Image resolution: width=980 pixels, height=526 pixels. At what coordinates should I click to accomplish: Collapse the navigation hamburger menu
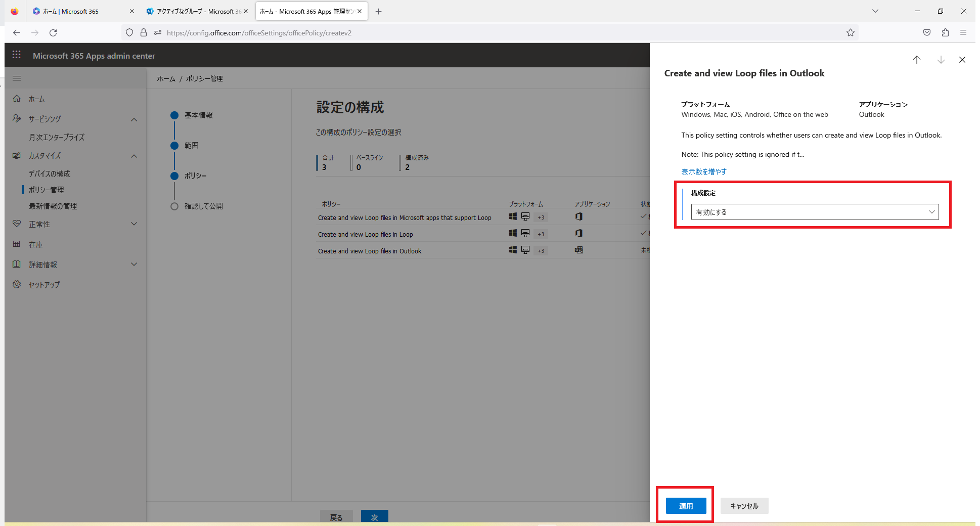(17, 78)
